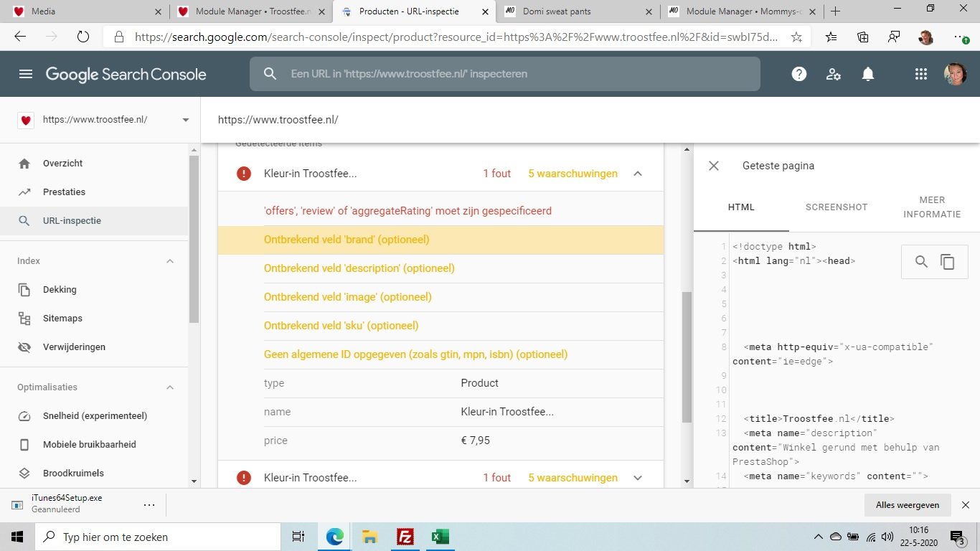Select the missing 'sku' field warning
980x551 pixels.
[440, 326]
